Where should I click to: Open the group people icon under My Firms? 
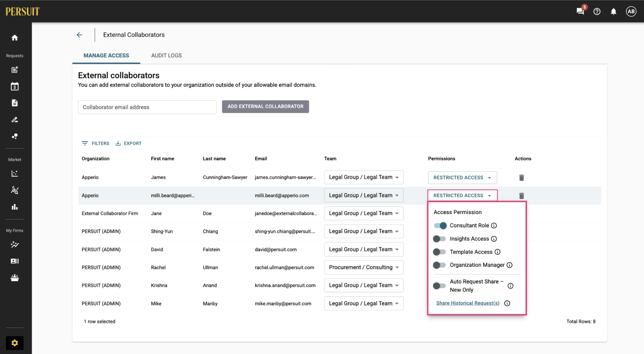(x=14, y=277)
